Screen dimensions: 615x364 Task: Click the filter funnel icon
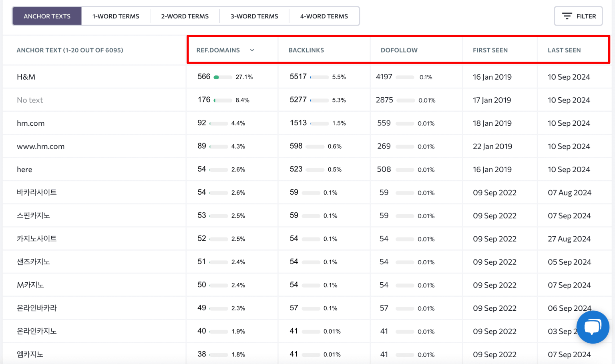567,16
